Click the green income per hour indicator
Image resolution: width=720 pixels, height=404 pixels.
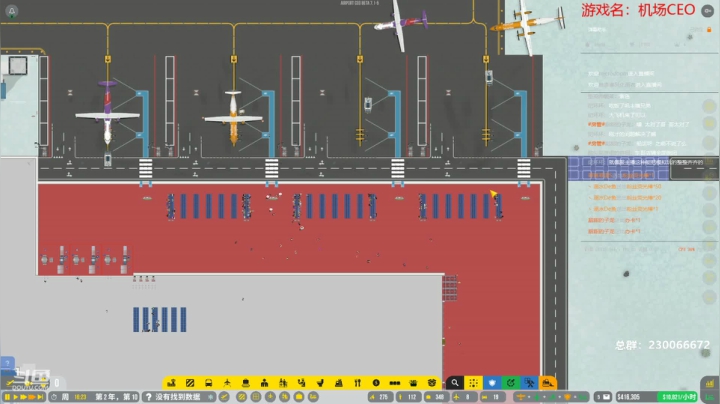[x=677, y=397]
